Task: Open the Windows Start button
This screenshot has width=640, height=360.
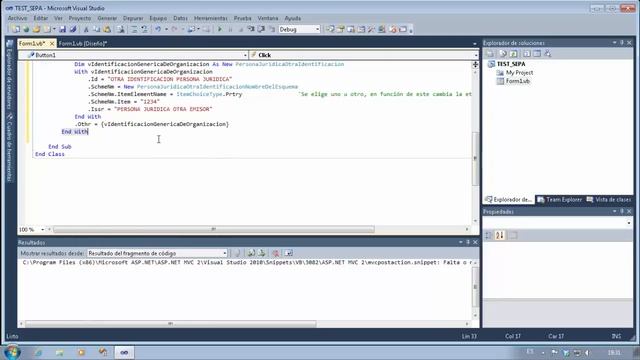Action: click(12, 352)
